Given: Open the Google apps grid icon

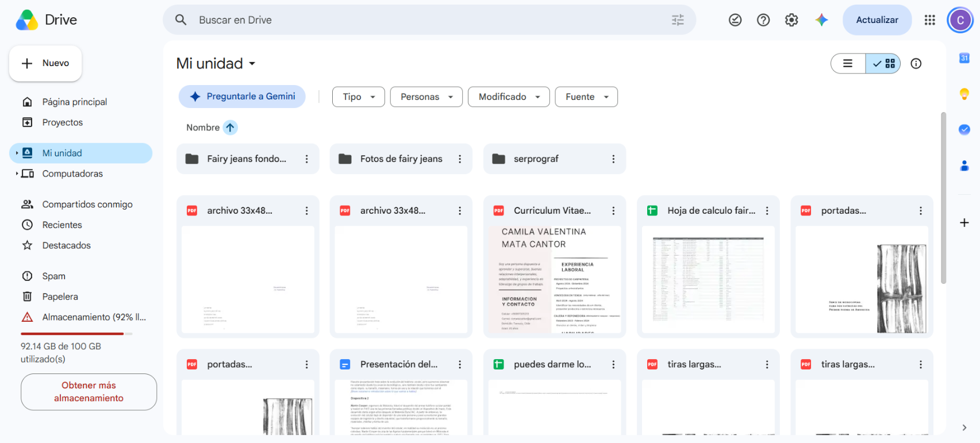Looking at the screenshot, I should pos(929,20).
